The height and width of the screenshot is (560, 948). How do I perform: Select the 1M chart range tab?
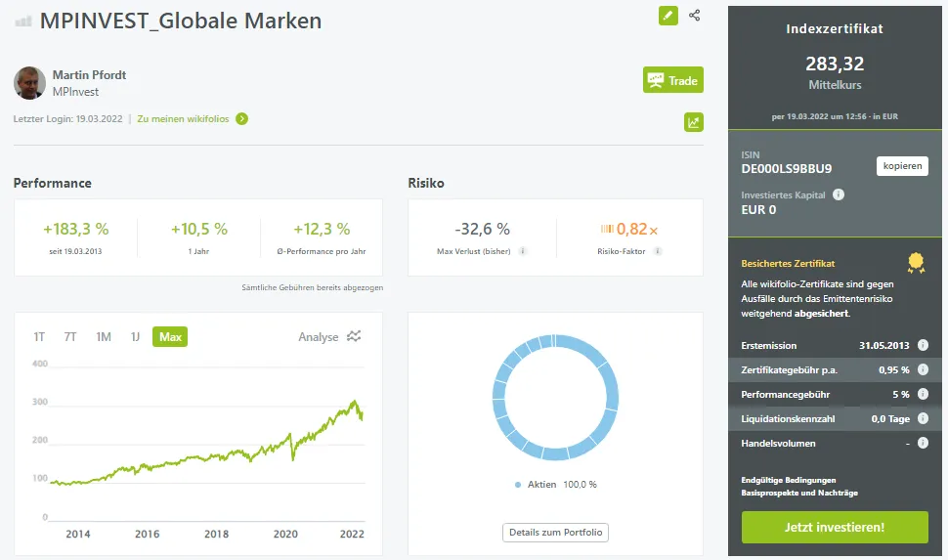click(104, 337)
